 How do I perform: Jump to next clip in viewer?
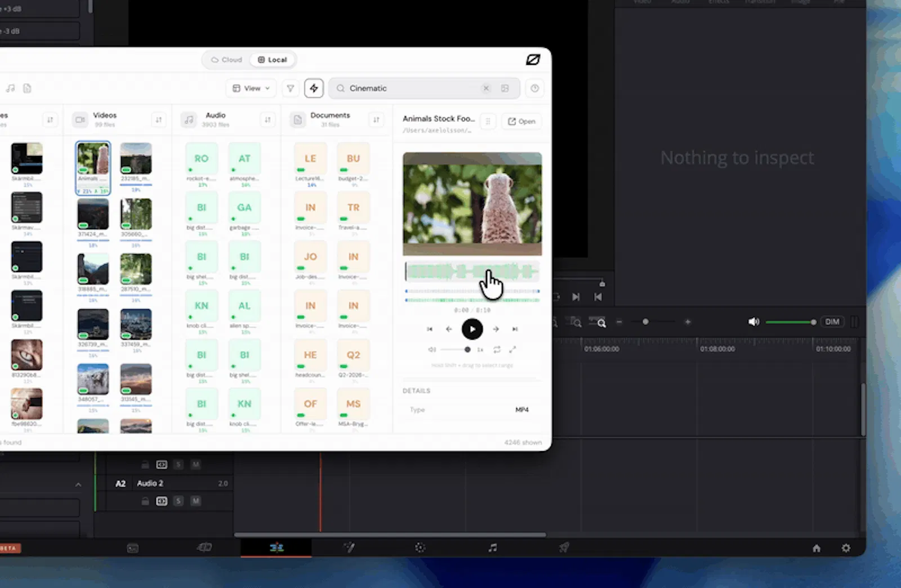click(576, 297)
